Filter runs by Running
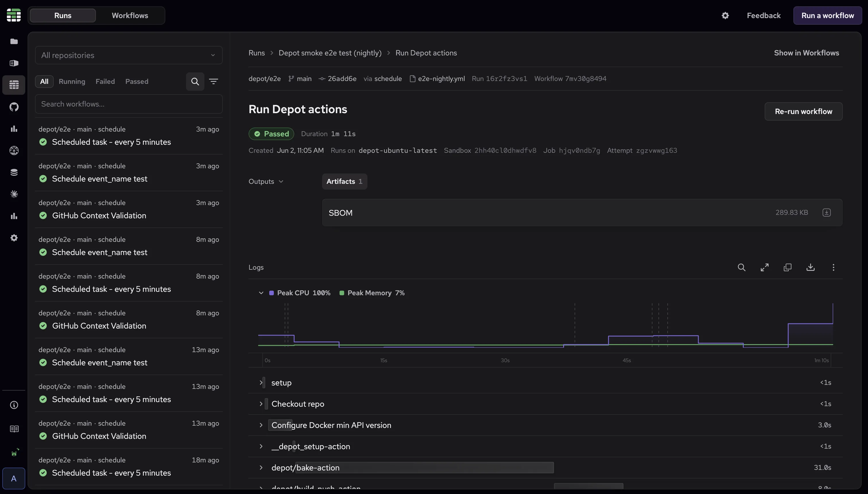The image size is (868, 494). (72, 82)
